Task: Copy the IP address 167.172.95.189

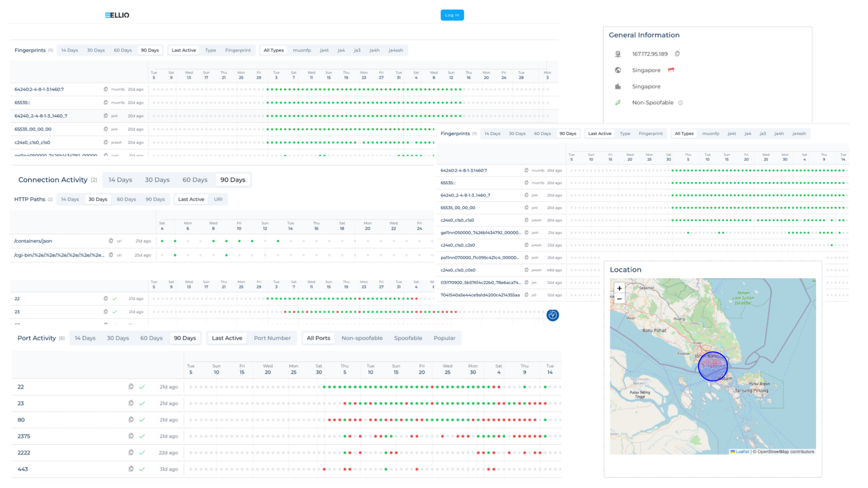Action: point(677,54)
